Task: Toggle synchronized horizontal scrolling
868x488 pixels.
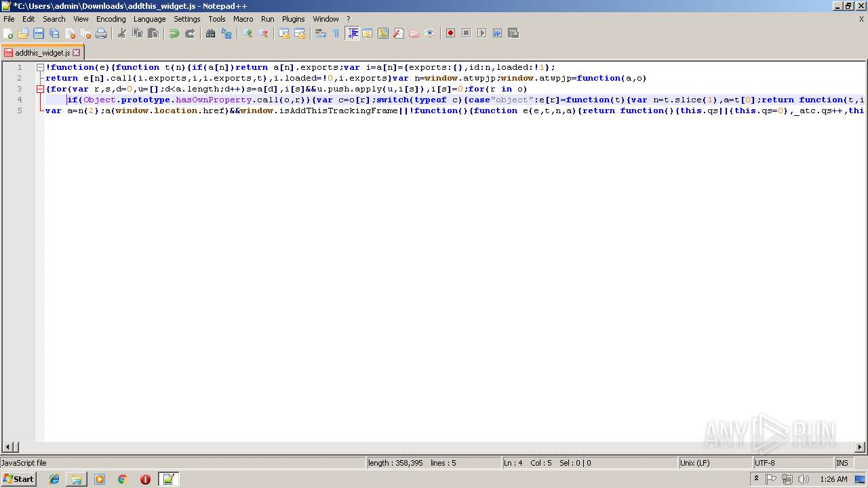Action: pos(300,33)
